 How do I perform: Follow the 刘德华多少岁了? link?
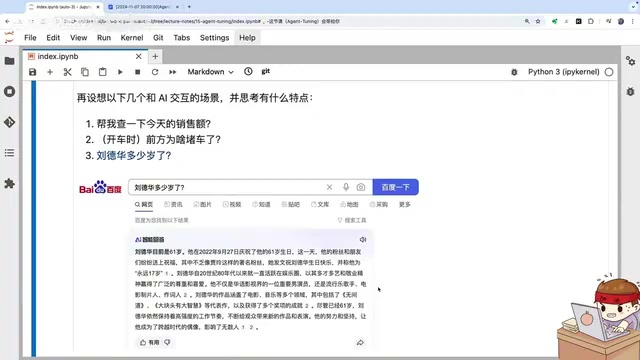coord(133,156)
